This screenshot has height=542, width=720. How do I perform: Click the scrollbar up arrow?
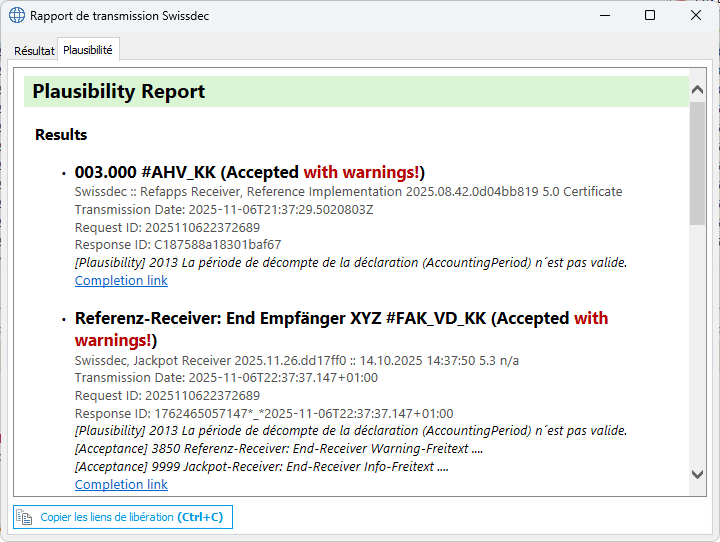(x=697, y=90)
